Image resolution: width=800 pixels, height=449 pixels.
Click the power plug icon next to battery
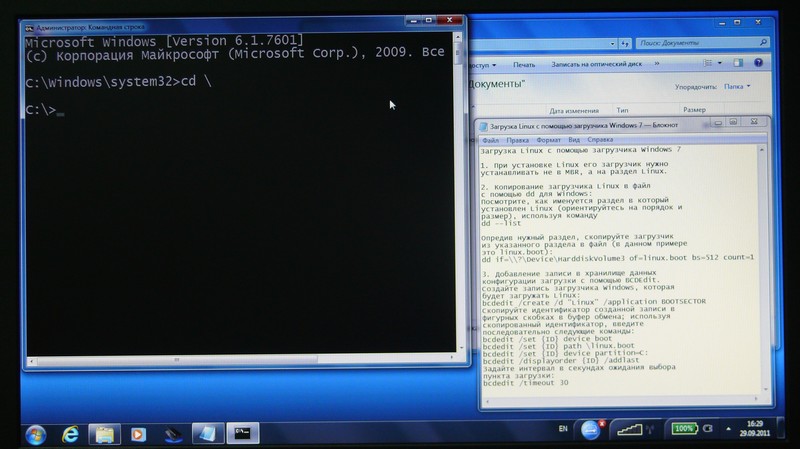coord(708,429)
